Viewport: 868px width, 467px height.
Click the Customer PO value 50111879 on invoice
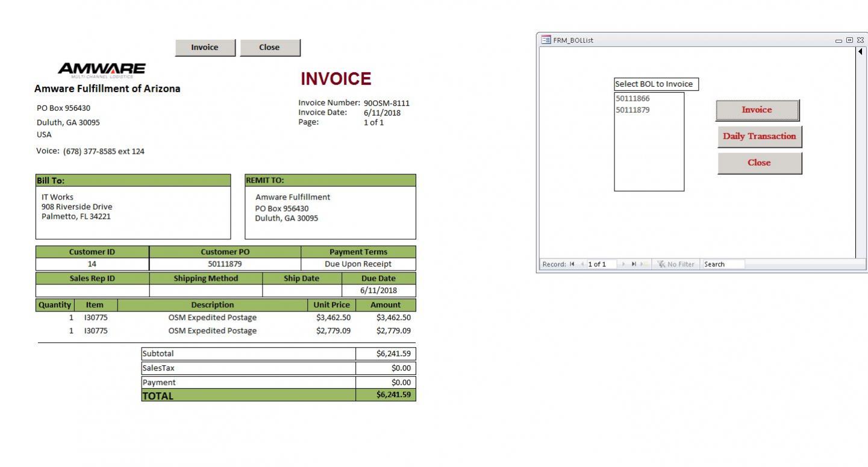click(225, 264)
